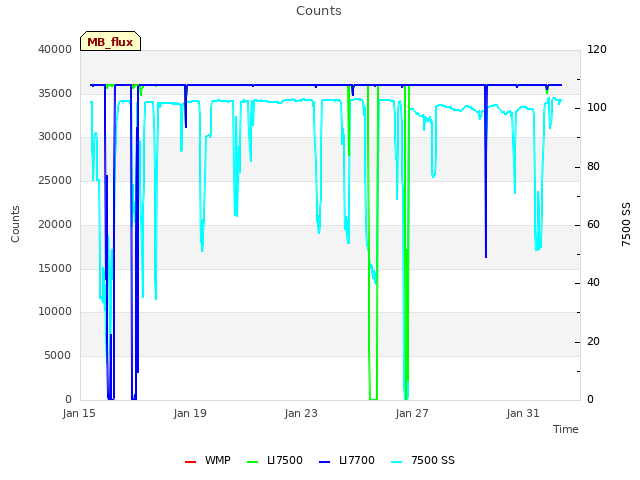Click the Jan 31 tick label
This screenshot has width=640, height=480.
(523, 413)
